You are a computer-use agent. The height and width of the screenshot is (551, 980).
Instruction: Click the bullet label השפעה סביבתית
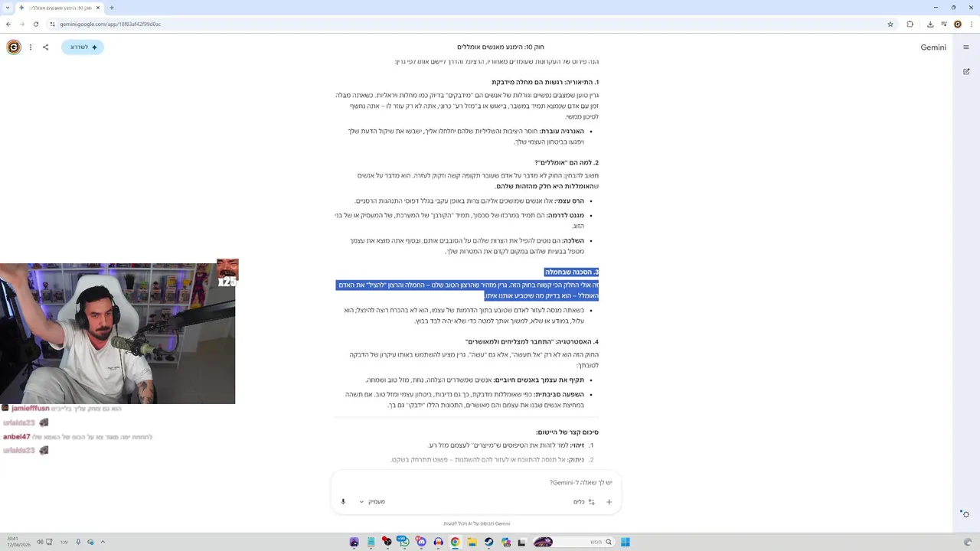click(558, 394)
